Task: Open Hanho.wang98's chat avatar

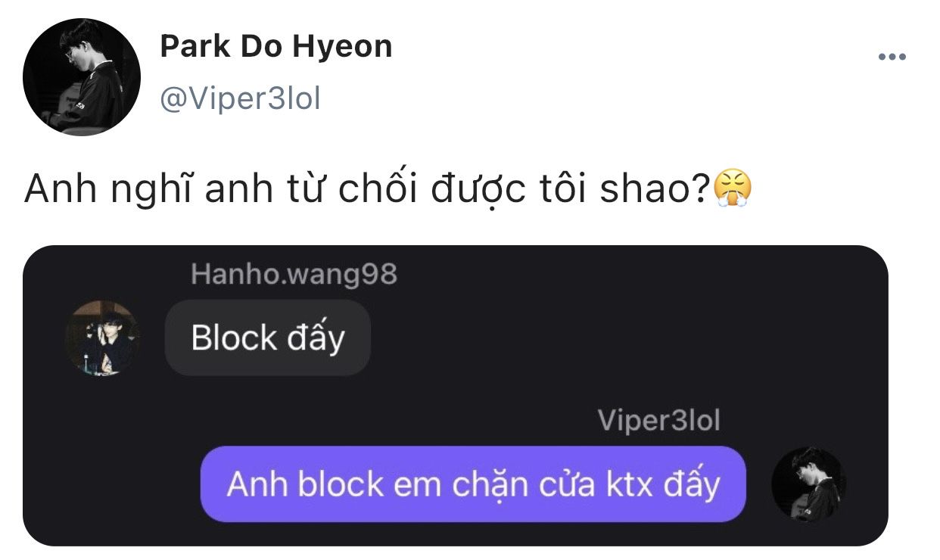Action: pos(102,338)
